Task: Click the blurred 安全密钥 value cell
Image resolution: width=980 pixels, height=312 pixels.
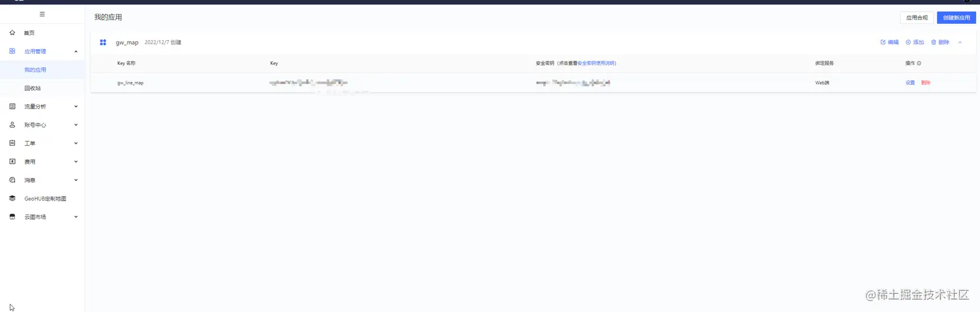Action: [574, 83]
